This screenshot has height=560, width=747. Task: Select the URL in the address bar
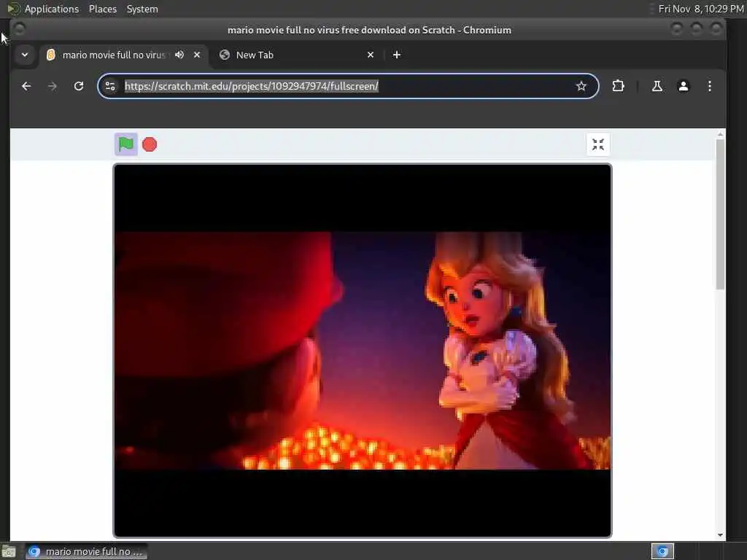(251, 86)
